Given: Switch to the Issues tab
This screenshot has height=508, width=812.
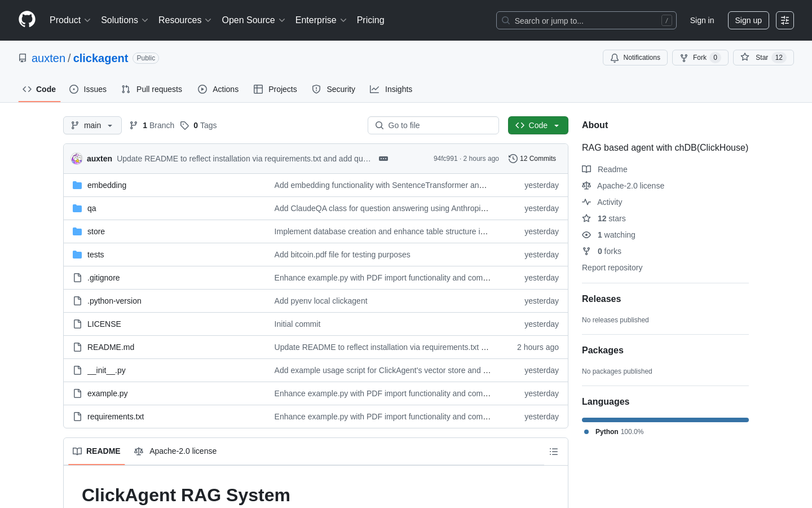Looking at the screenshot, I should click(x=88, y=89).
